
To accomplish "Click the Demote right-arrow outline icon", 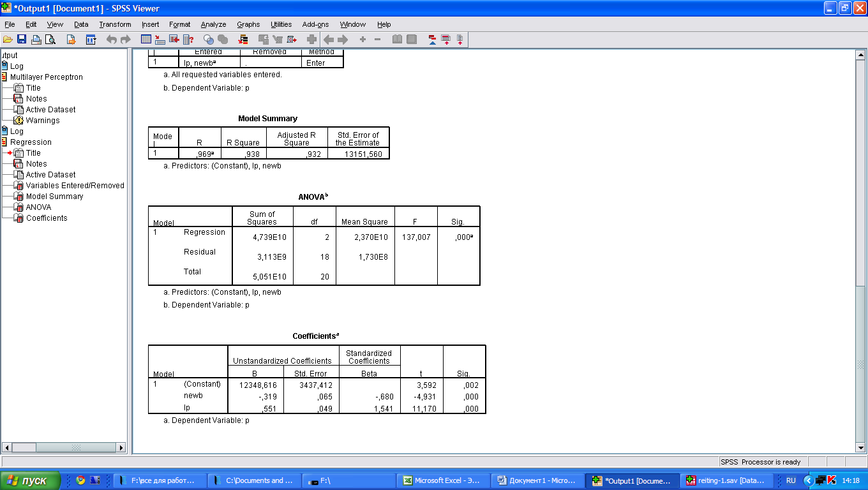I will point(343,40).
